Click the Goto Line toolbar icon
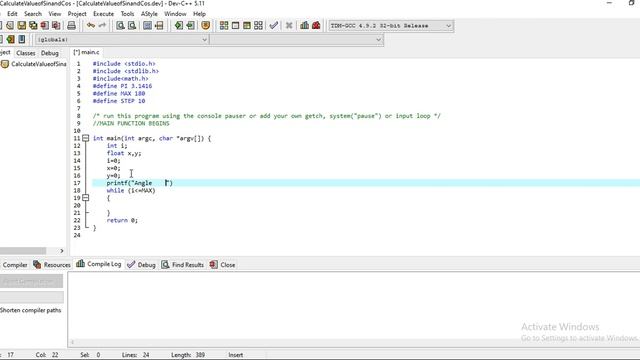This screenshot has height=360, width=640. tap(159, 26)
